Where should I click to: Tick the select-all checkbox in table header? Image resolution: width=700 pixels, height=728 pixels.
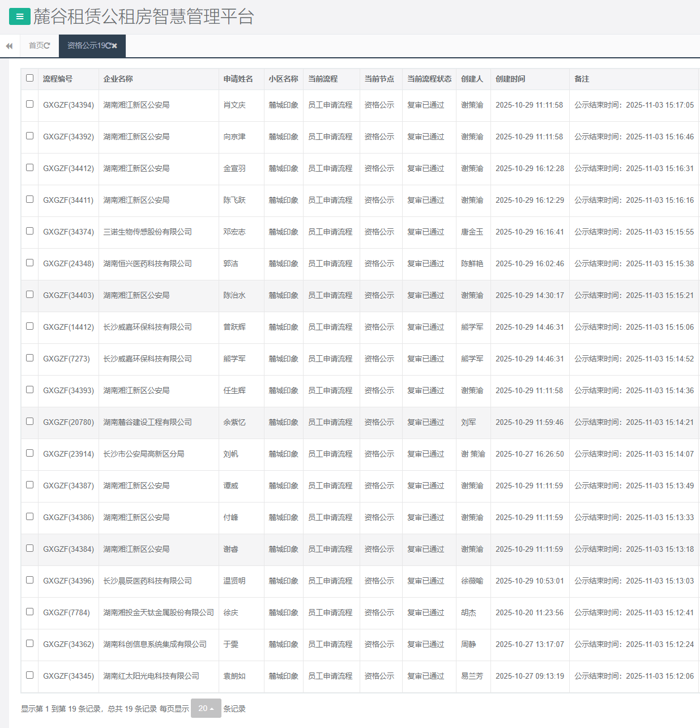(29, 78)
